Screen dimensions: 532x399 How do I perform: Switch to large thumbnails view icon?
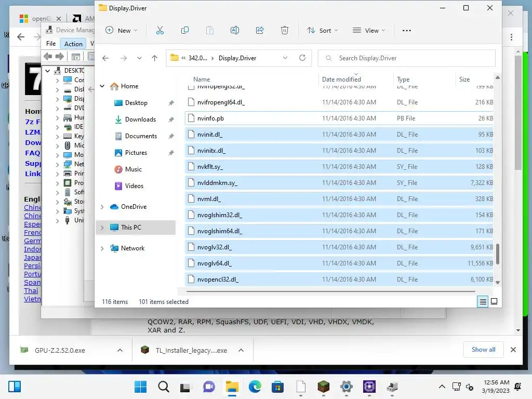pos(494,301)
